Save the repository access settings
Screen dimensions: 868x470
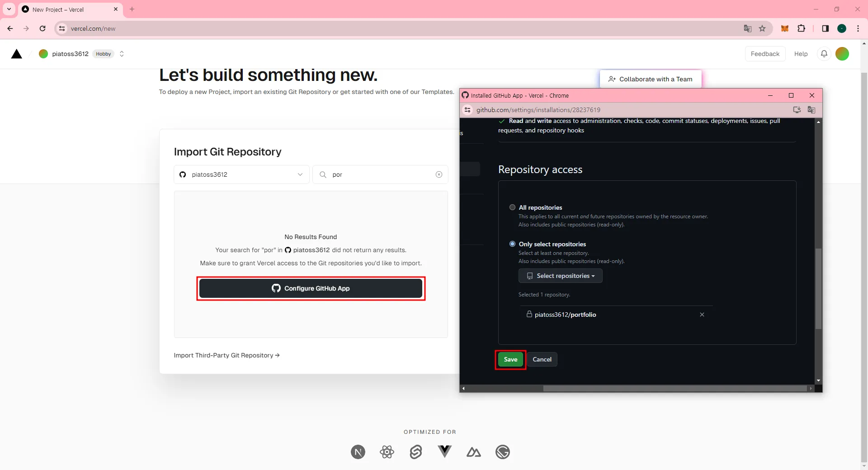(x=510, y=360)
